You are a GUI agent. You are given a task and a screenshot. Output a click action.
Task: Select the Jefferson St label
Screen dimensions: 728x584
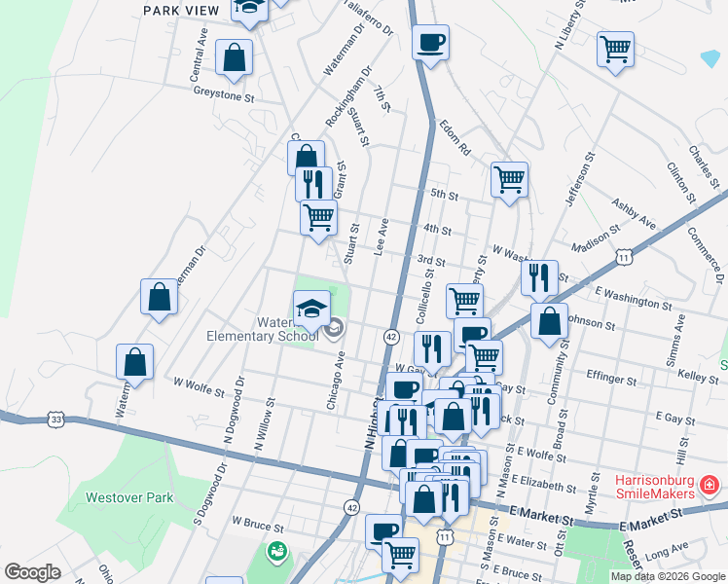[x=580, y=179]
